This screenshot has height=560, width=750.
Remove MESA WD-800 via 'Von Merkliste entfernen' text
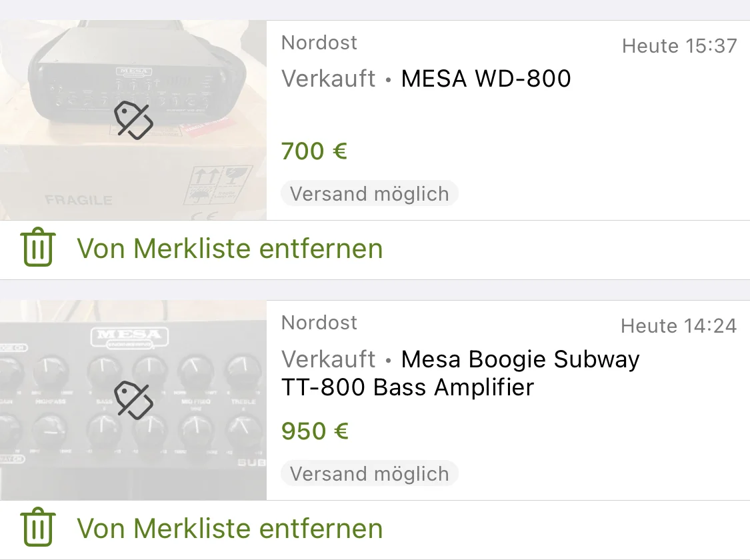click(230, 249)
